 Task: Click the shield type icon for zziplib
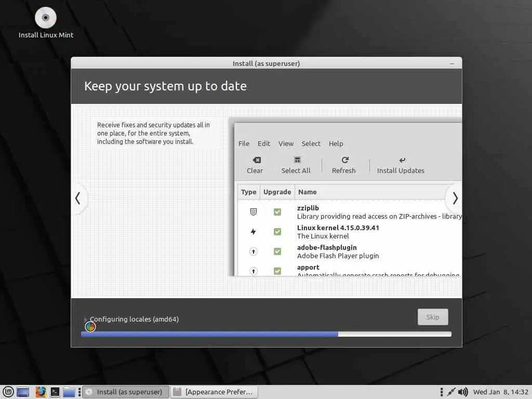(x=253, y=212)
